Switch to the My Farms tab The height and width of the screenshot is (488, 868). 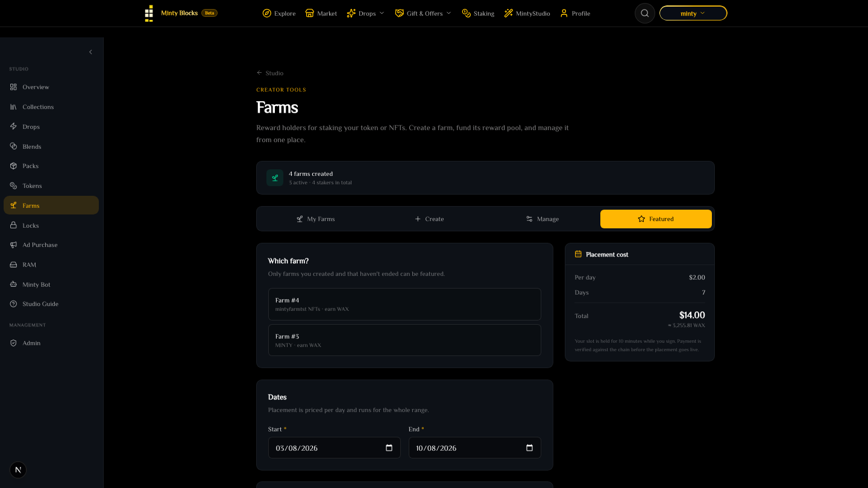pos(315,219)
